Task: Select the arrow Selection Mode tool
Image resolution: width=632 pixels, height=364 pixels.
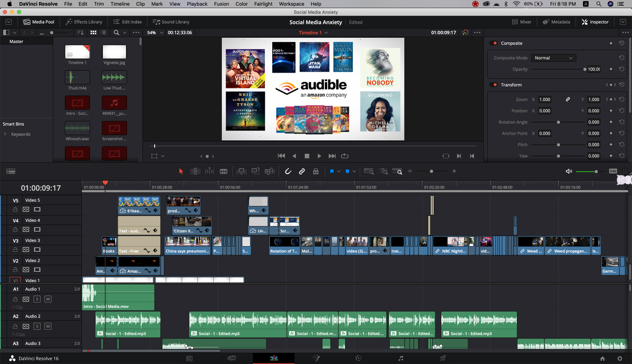Action: point(181,171)
